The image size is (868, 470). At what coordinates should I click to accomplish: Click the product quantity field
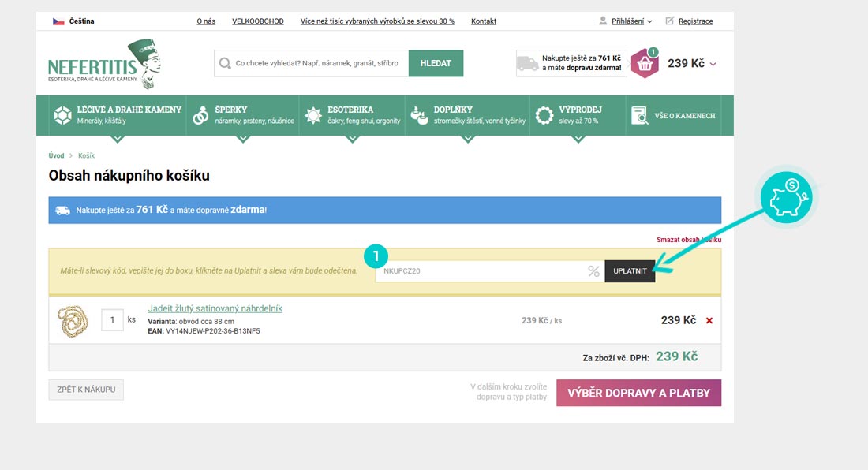112,320
